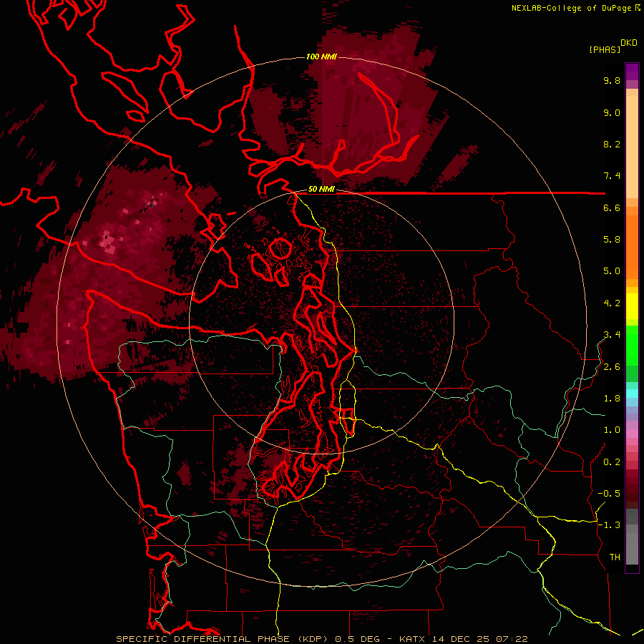Click the 1.8 value on color scale
Viewport: 644px width, 644px height.
click(x=612, y=399)
